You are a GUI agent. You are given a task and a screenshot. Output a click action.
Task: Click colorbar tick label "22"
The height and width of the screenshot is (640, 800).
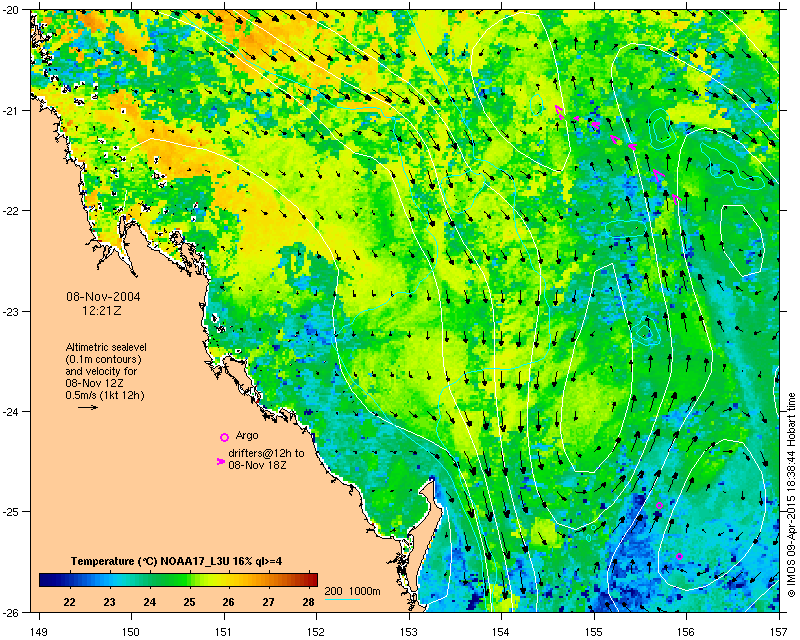click(69, 602)
